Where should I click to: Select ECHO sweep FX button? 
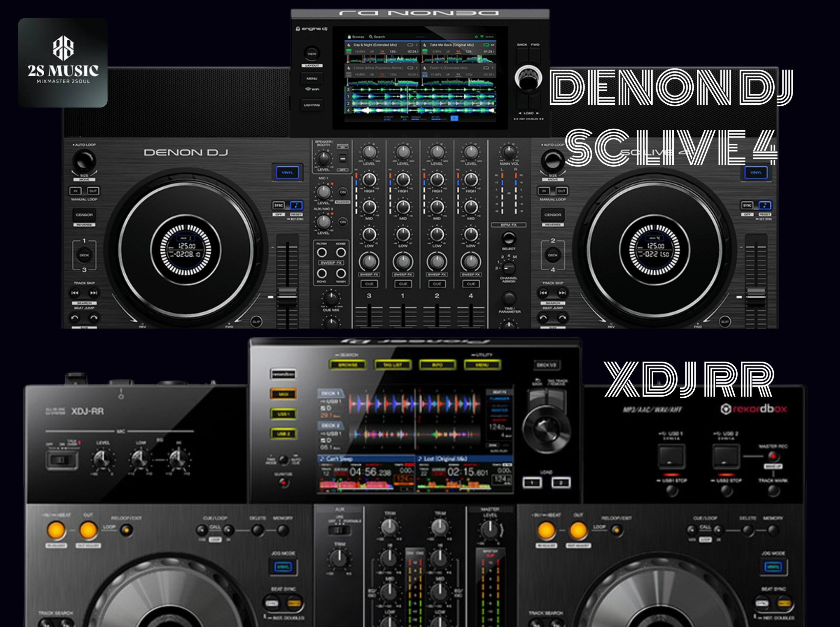322,273
